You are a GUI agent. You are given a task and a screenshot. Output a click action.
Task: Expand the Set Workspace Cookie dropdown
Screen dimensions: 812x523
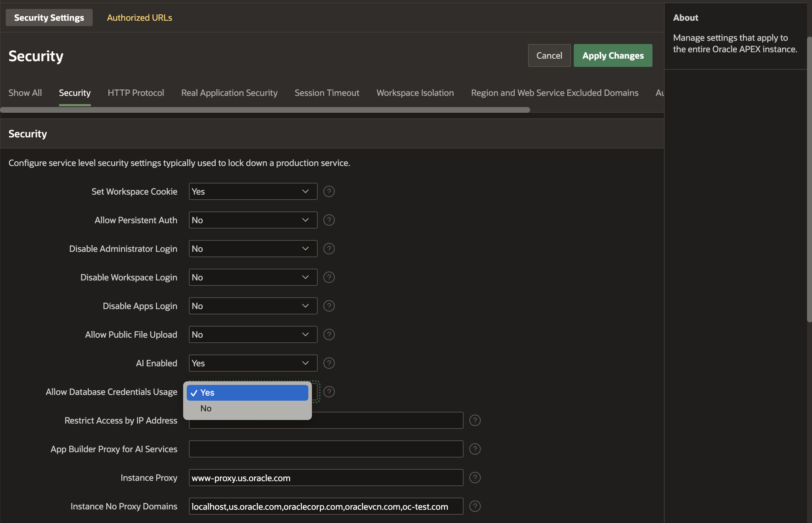coord(253,191)
